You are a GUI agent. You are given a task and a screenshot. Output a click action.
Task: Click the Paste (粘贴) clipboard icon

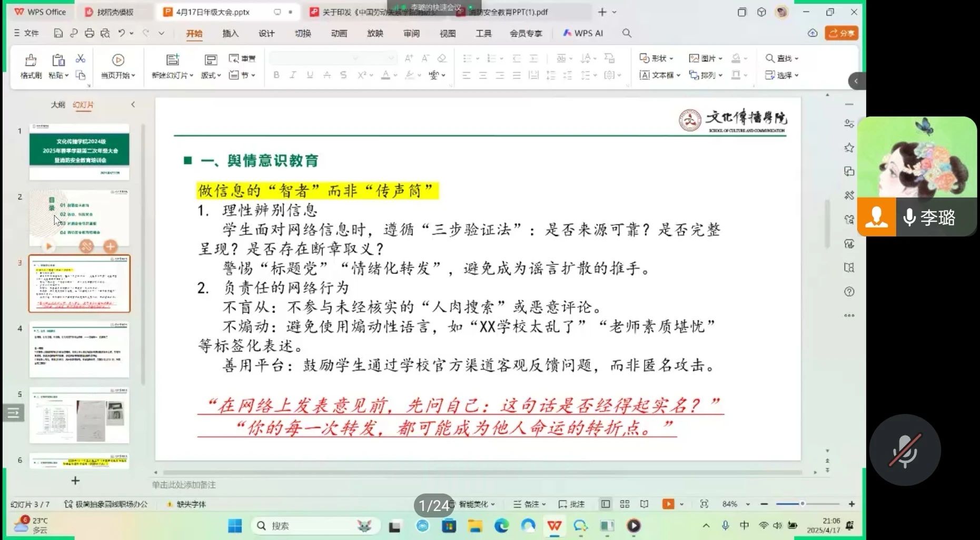[58, 60]
